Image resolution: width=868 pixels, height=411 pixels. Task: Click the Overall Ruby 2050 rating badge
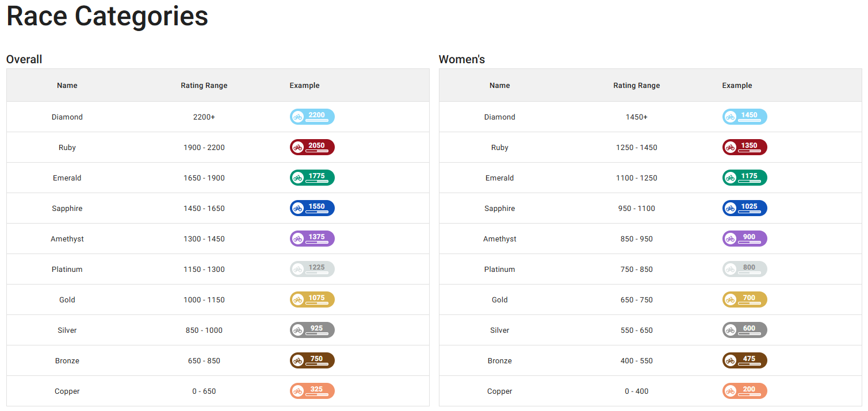click(312, 147)
